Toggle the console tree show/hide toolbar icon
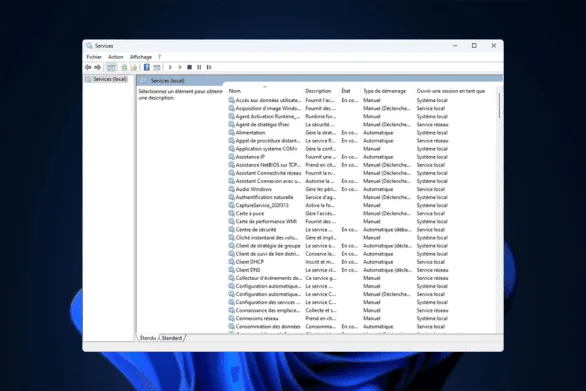This screenshot has width=586, height=391. [111, 67]
